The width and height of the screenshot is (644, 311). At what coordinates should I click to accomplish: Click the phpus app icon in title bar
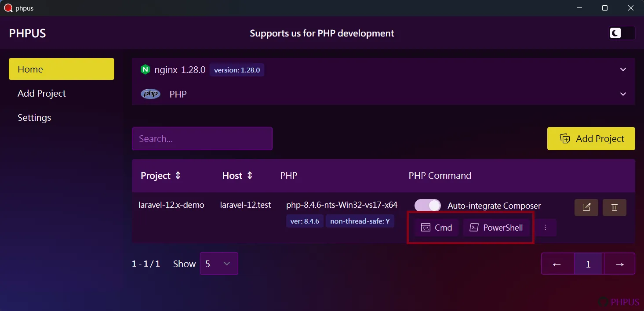pyautogui.click(x=8, y=8)
